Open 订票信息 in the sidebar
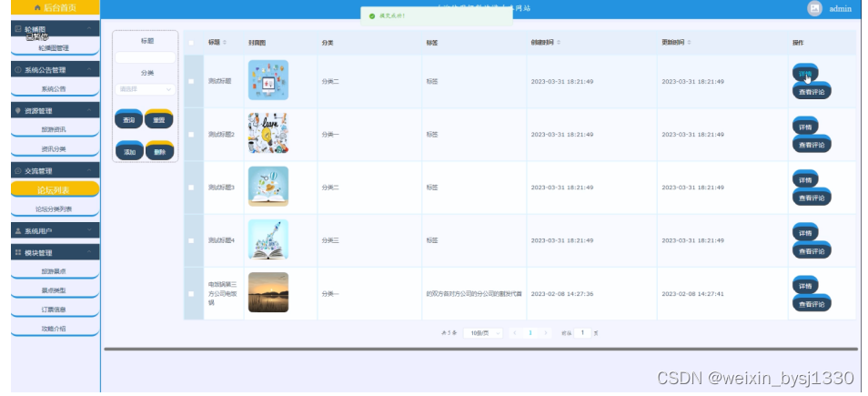Viewport: 868px width, 396px height. coord(56,309)
